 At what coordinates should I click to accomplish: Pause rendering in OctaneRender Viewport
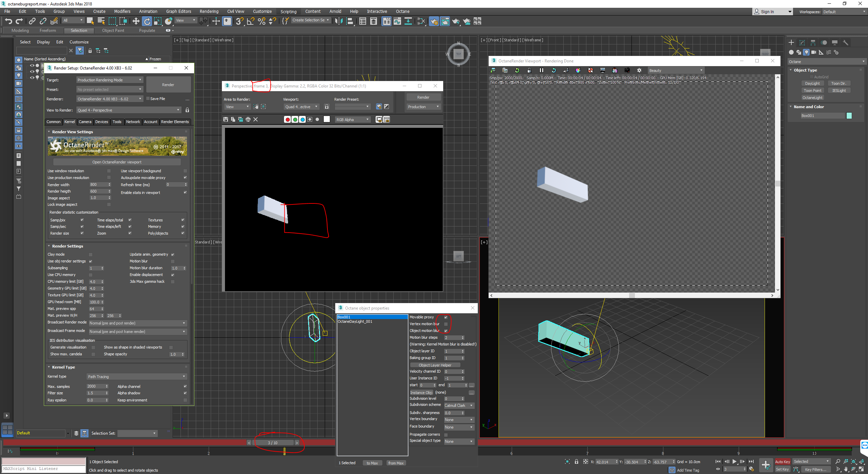(541, 70)
